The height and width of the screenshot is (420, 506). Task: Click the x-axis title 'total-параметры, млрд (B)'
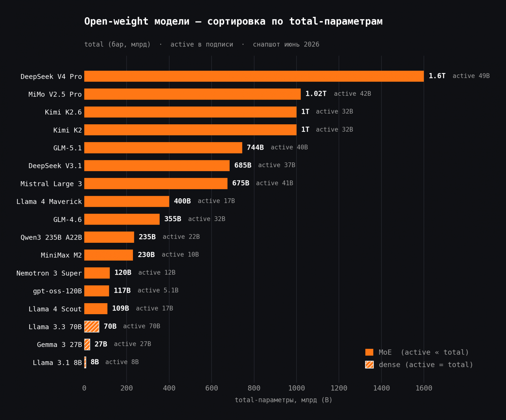(283, 400)
